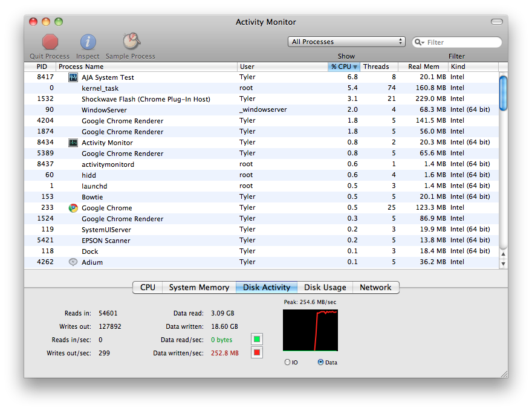532x411 pixels.
Task: Select the hidd process row
Action: [x=261, y=175]
